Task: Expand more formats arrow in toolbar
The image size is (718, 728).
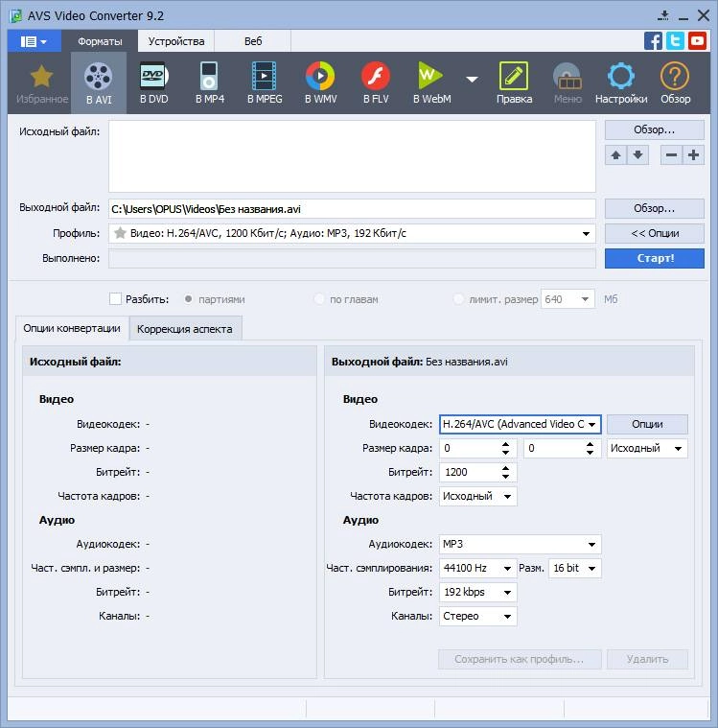Action: [x=472, y=80]
